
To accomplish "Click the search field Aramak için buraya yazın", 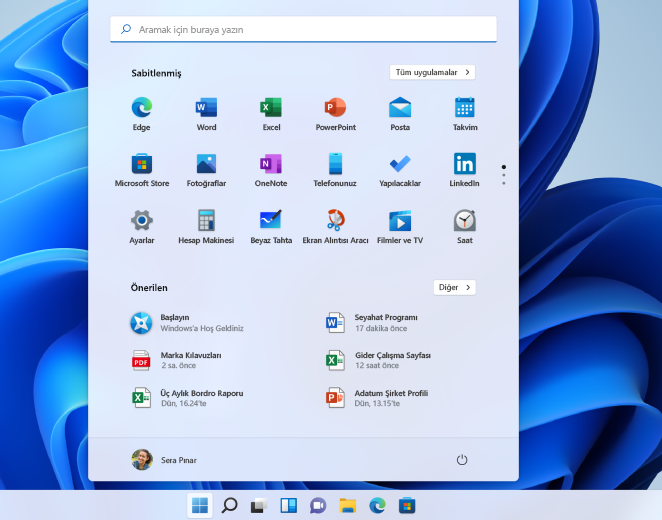I will tap(303, 30).
